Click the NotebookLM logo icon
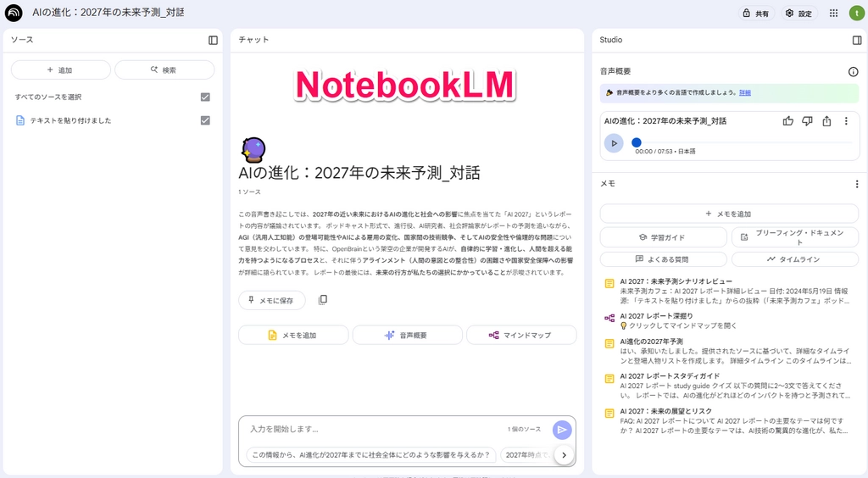868x478 pixels. click(x=14, y=13)
